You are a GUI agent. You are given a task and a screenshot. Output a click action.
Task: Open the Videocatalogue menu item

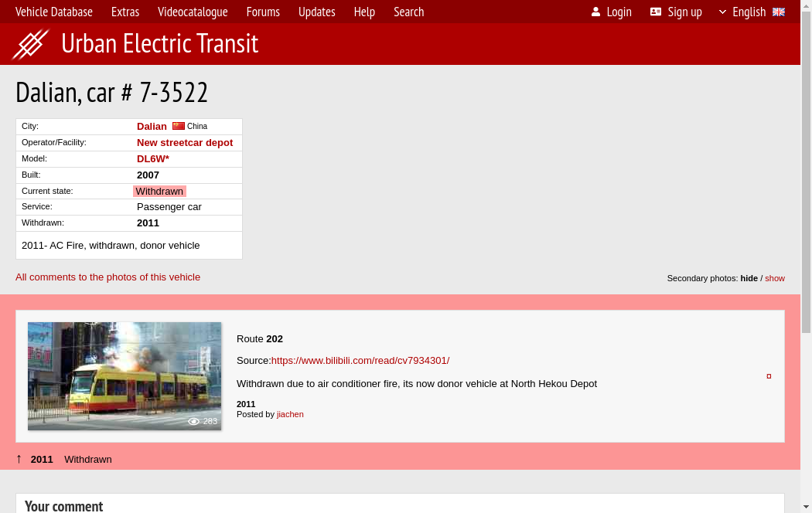[x=193, y=12]
